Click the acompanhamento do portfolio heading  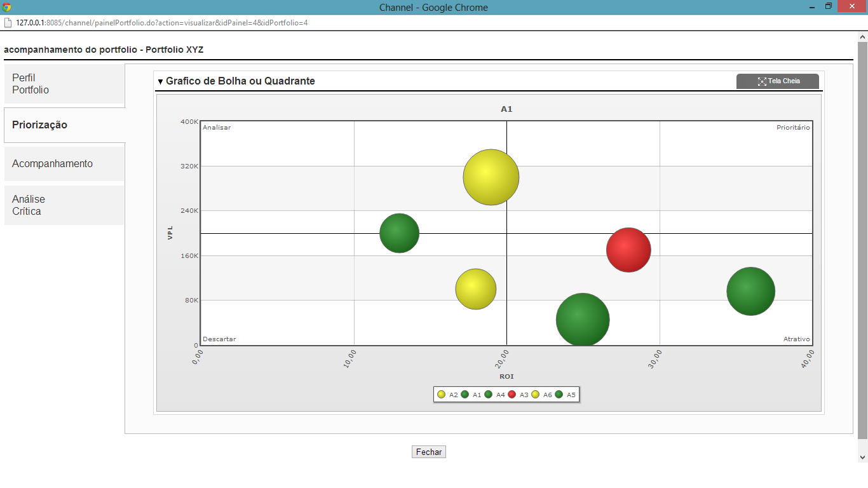point(104,50)
